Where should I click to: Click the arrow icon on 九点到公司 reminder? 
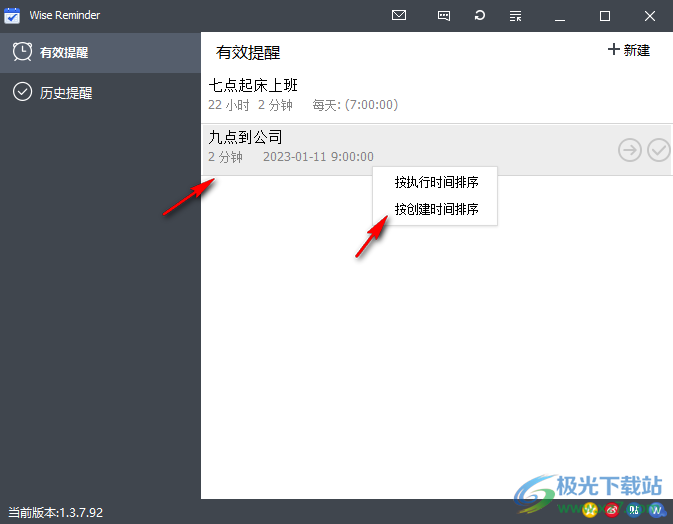pos(629,150)
